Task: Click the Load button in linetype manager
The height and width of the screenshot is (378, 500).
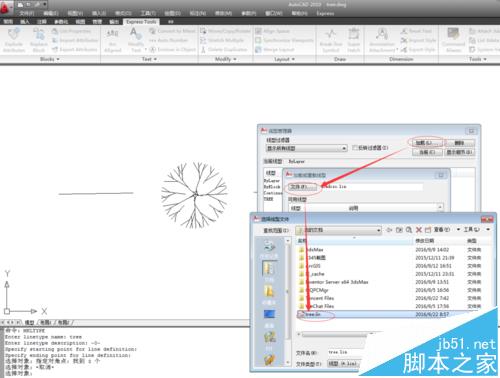Action: [x=427, y=143]
